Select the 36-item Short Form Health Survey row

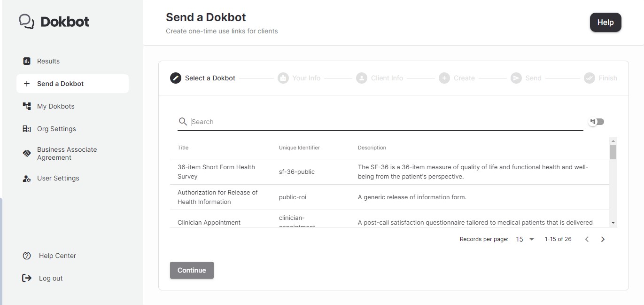tap(389, 172)
